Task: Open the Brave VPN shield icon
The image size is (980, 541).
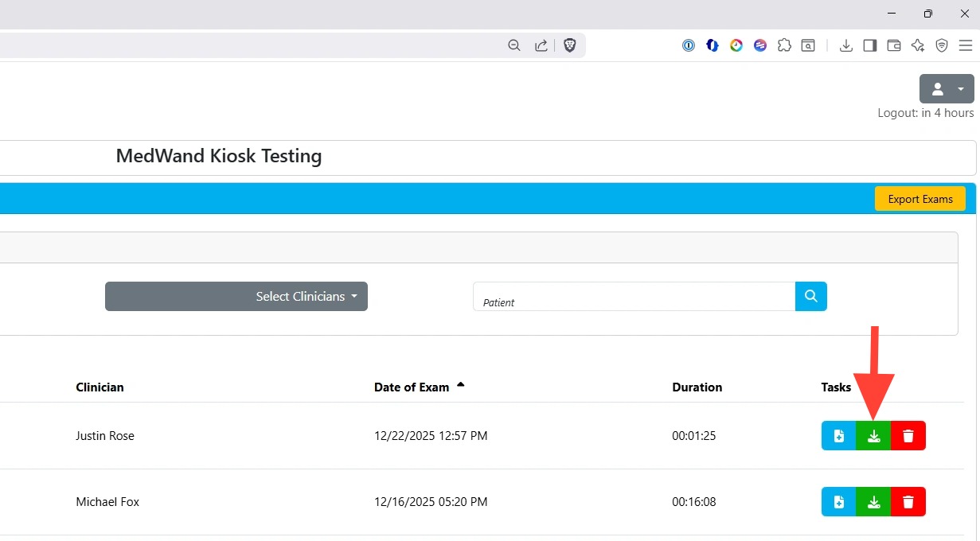Action: click(942, 45)
